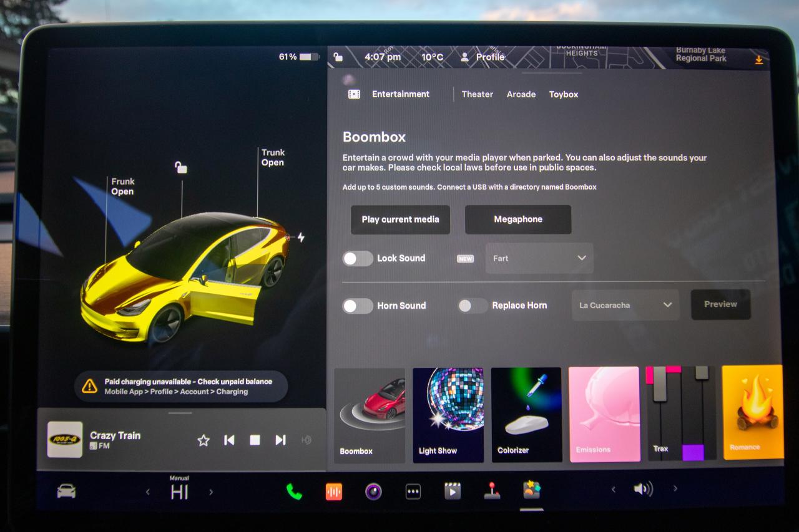Tap the software download arrow icon
Screen dimensions: 799x532
(759, 60)
